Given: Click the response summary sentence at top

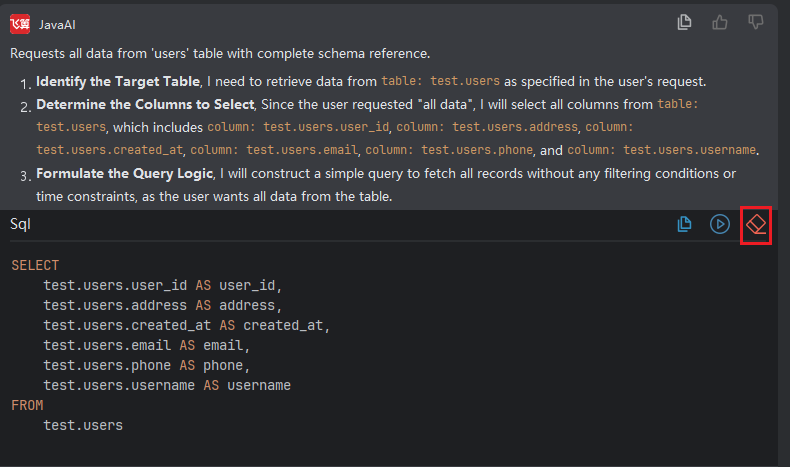Looking at the screenshot, I should (220, 53).
